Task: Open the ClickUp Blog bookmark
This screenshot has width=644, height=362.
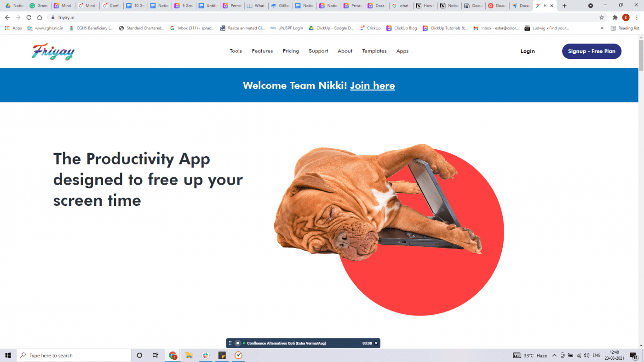Action: (x=402, y=28)
